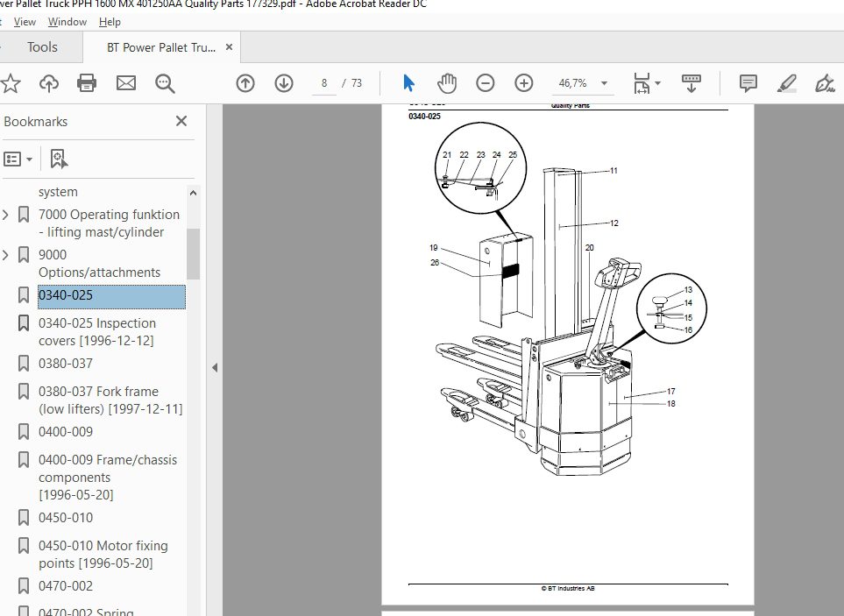Image resolution: width=844 pixels, height=616 pixels.
Task: Go to next page with down arrow
Action: tap(284, 83)
